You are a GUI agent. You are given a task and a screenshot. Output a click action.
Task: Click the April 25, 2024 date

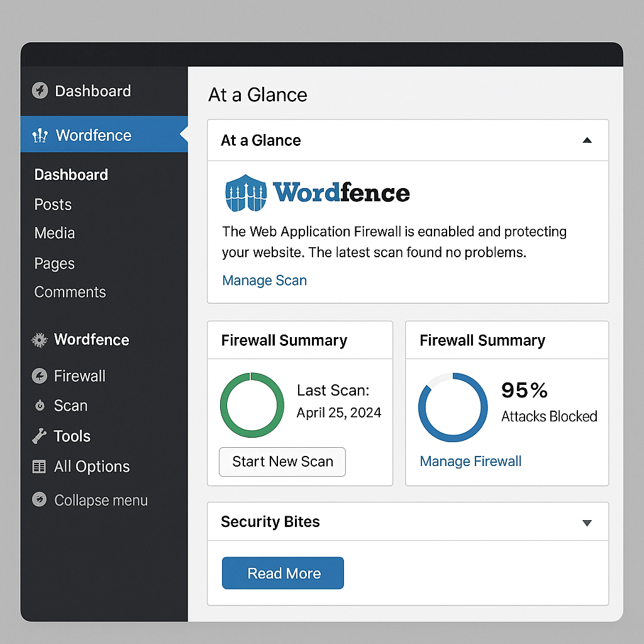click(339, 413)
